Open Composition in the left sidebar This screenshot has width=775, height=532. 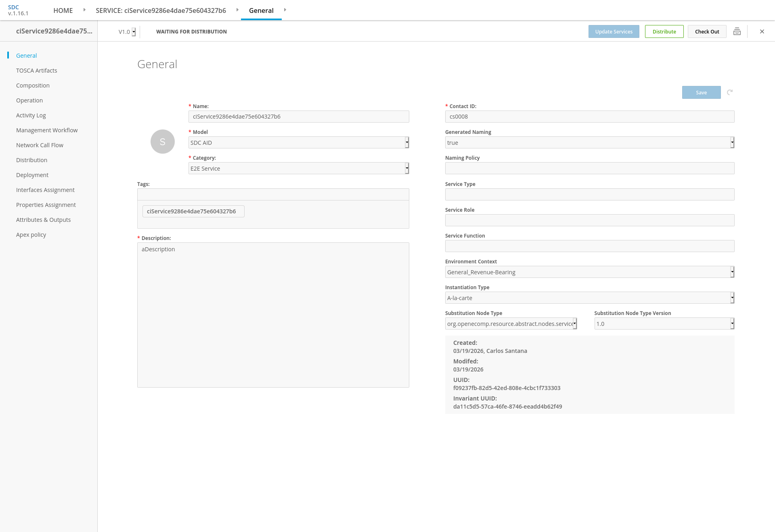[33, 86]
